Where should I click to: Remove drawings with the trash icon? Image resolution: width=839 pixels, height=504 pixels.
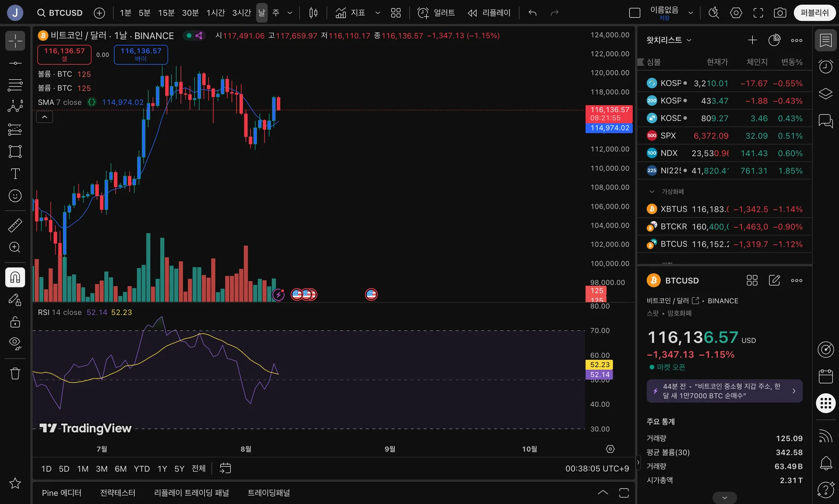pos(15,373)
